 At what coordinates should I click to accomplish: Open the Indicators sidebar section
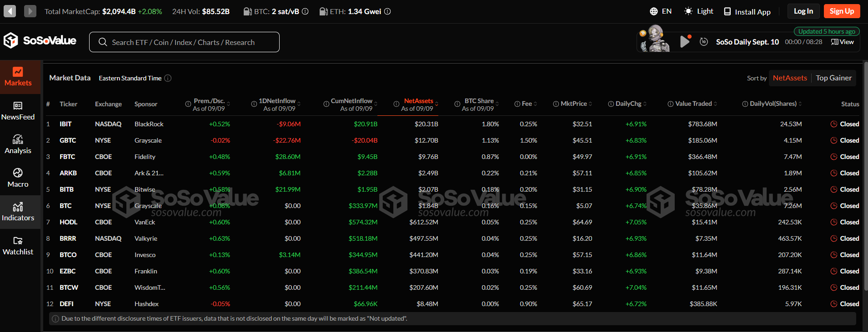18,212
